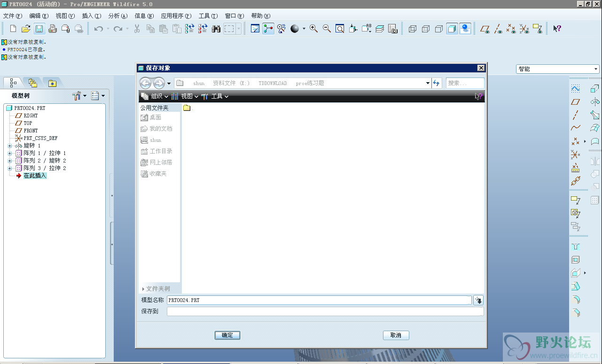This screenshot has width=602, height=364.
Task: Toggle No Hidden display mode
Action: click(439, 29)
